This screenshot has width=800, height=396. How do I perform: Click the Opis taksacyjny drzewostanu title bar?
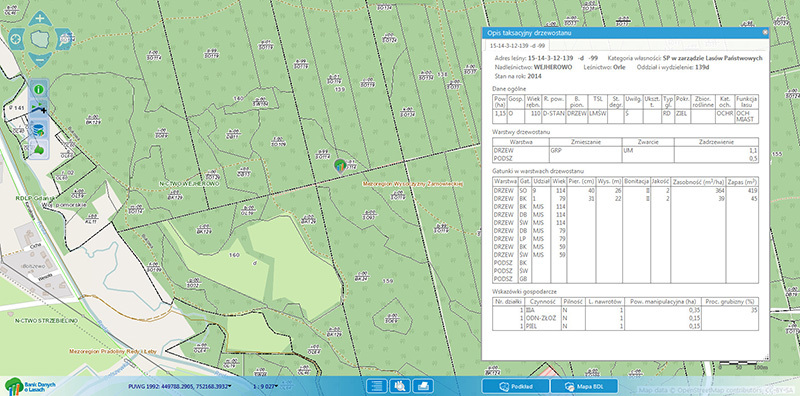pos(625,33)
